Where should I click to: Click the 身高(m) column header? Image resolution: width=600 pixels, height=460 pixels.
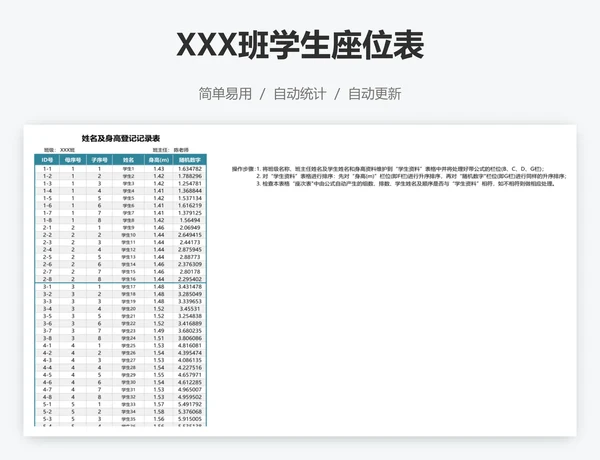(x=158, y=159)
